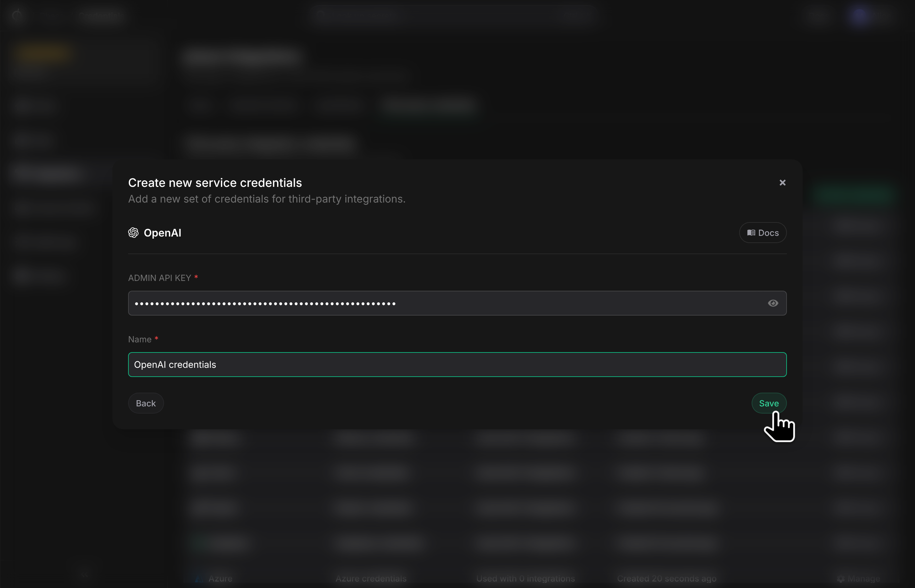Click the blurred Credentials breadcrumb in header

click(x=102, y=15)
